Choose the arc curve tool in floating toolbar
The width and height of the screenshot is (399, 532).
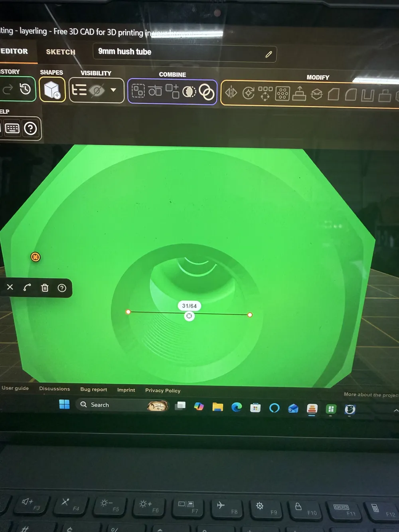coord(27,287)
